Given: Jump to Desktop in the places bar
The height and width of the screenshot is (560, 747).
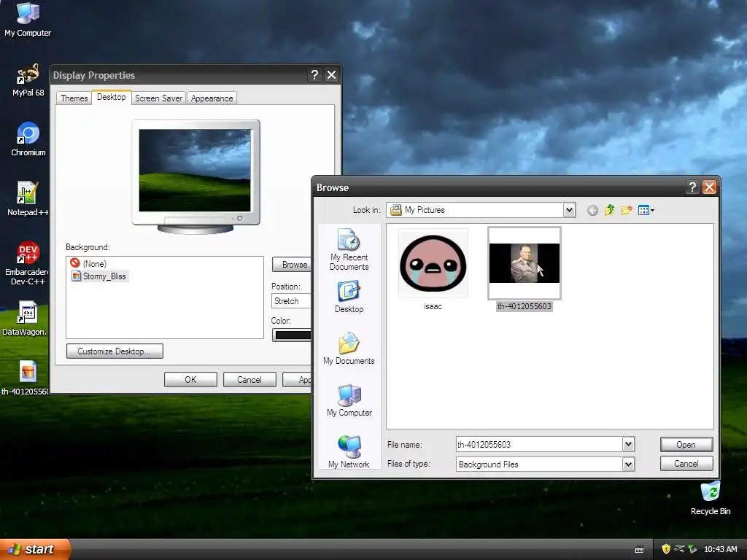Looking at the screenshot, I should (x=349, y=297).
